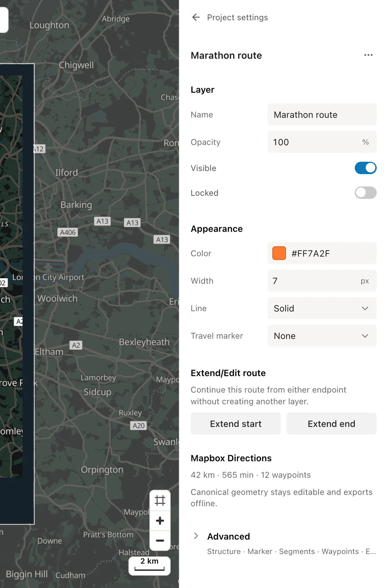Click the Pratt's Bottom label on map
The image size is (387, 588).
tap(108, 535)
